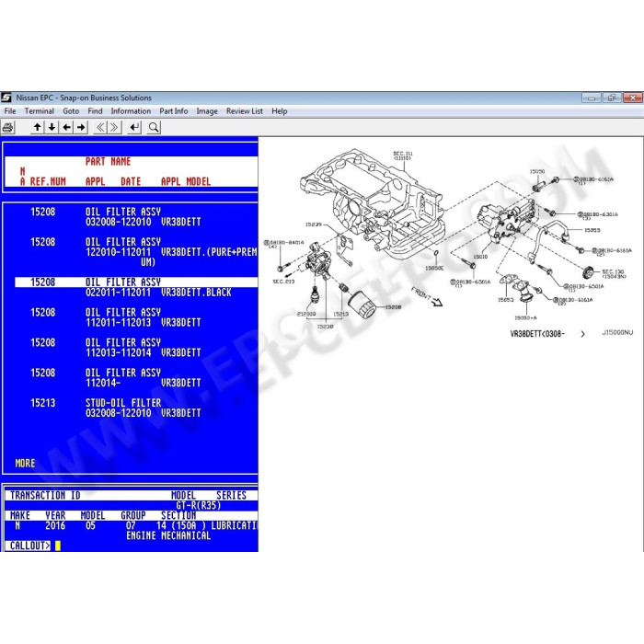Click the SEC. 213 reference label
Image resolution: width=644 pixels, height=644 pixels.
[283, 282]
